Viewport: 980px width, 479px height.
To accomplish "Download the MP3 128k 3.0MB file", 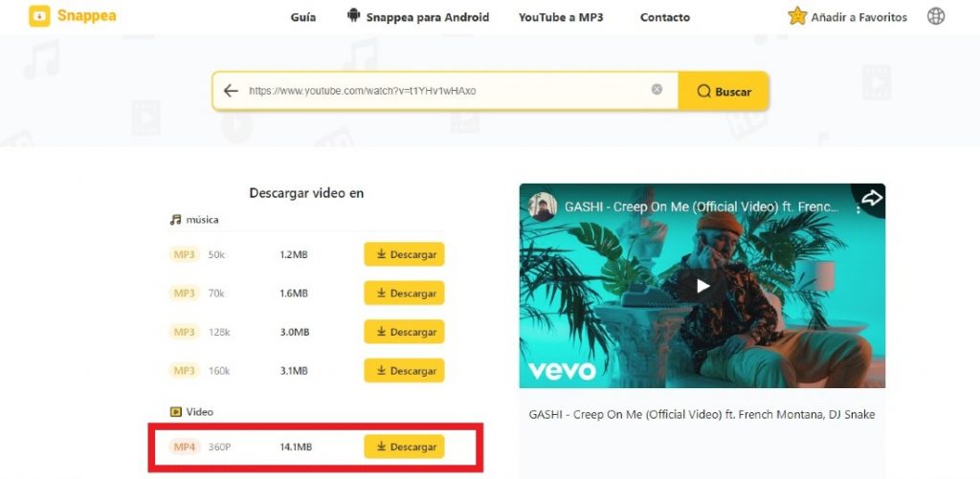I will coord(405,332).
